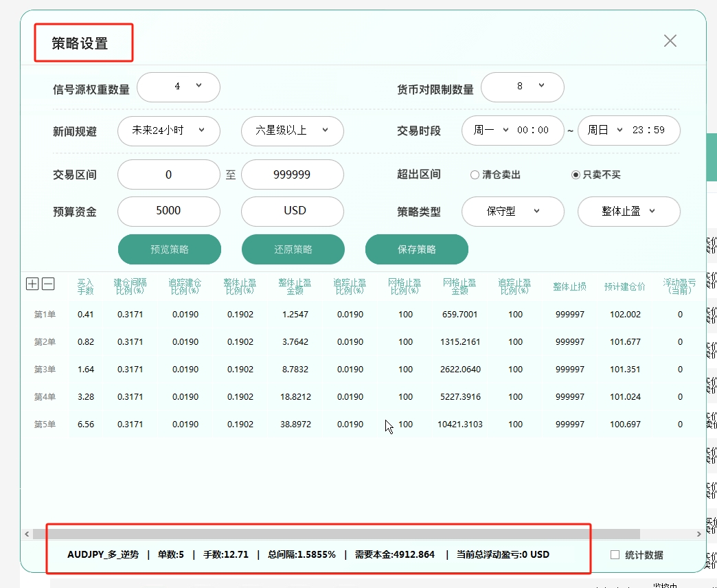Click estimated open price cell 101.024
Image resolution: width=717 pixels, height=588 pixels.
(625, 397)
